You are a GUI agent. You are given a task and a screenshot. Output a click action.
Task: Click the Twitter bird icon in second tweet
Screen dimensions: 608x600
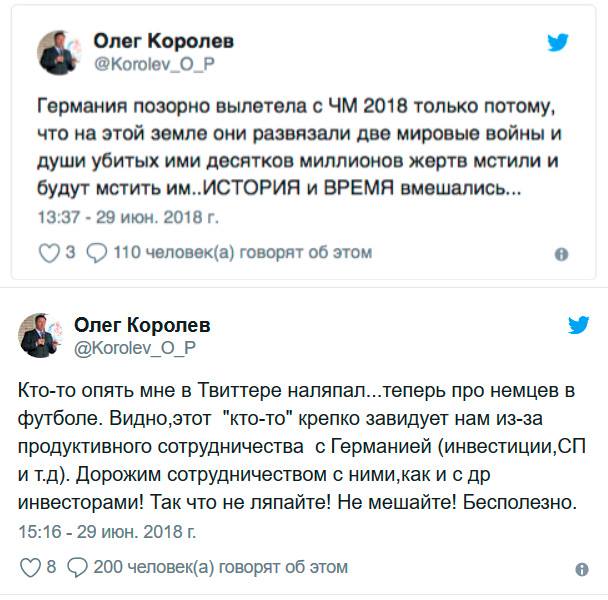click(x=579, y=325)
